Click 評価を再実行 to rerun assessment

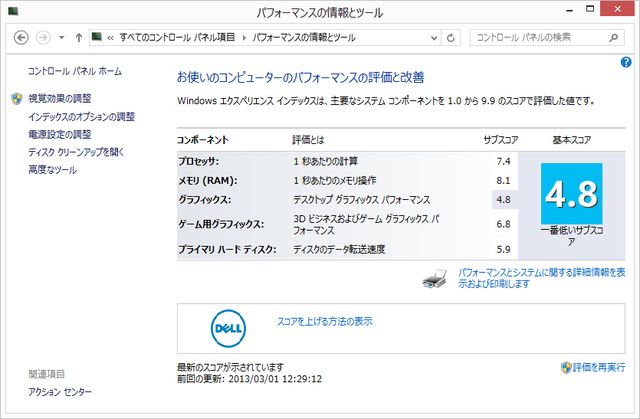pyautogui.click(x=599, y=367)
